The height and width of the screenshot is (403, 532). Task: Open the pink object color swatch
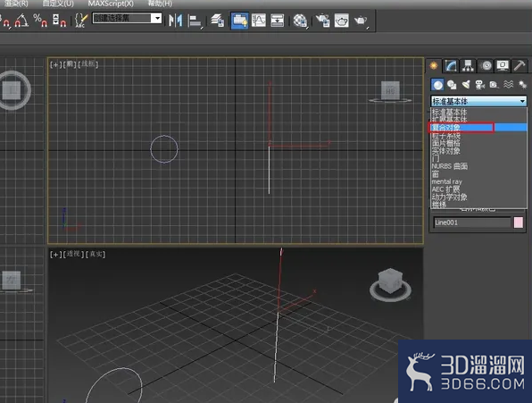coord(518,222)
